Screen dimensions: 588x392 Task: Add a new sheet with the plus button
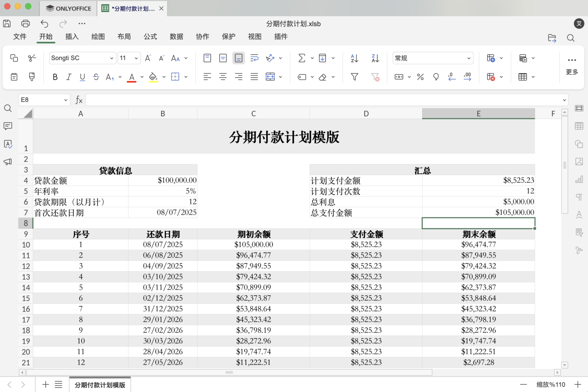coord(46,384)
